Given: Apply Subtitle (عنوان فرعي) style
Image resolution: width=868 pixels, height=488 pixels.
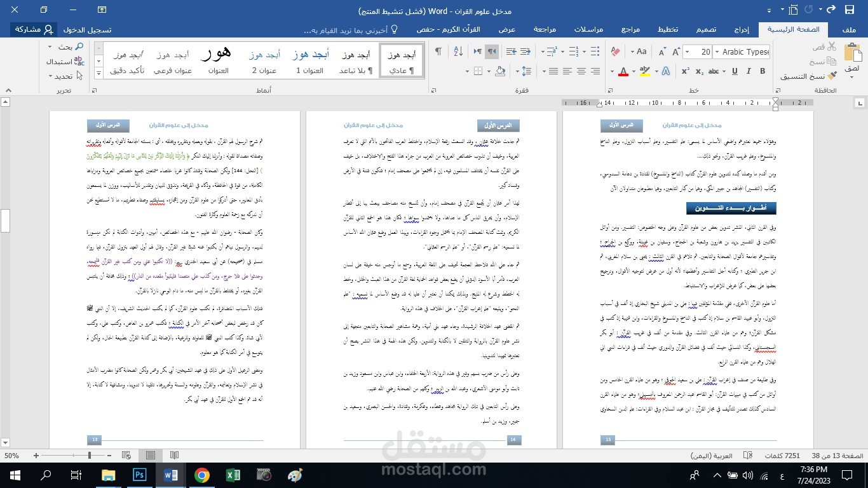Looking at the screenshot, I should pyautogui.click(x=173, y=60).
